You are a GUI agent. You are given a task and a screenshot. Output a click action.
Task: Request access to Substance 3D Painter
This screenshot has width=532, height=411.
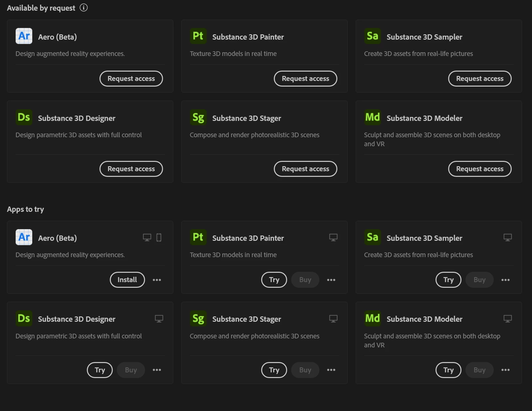pos(305,79)
